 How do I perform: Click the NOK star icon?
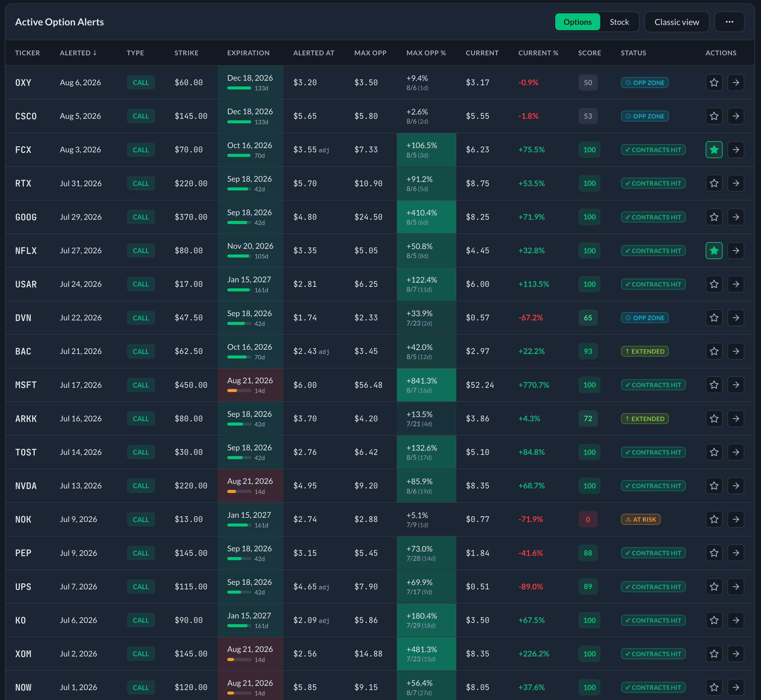pos(714,519)
